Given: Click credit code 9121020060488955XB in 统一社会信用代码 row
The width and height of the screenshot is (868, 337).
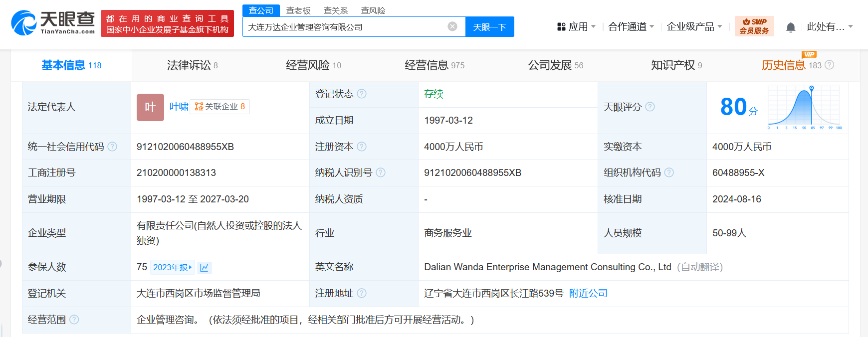Looking at the screenshot, I should pos(185,147).
